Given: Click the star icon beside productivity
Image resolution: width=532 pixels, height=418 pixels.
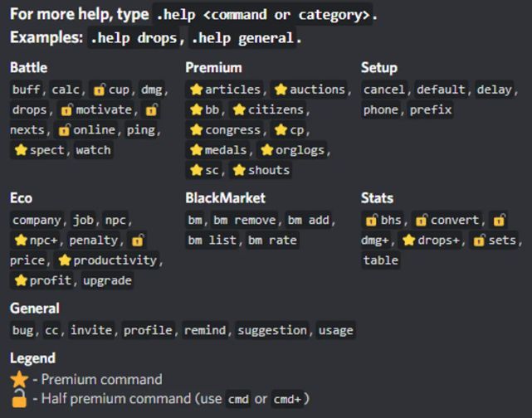Looking at the screenshot, I should [x=65, y=260].
